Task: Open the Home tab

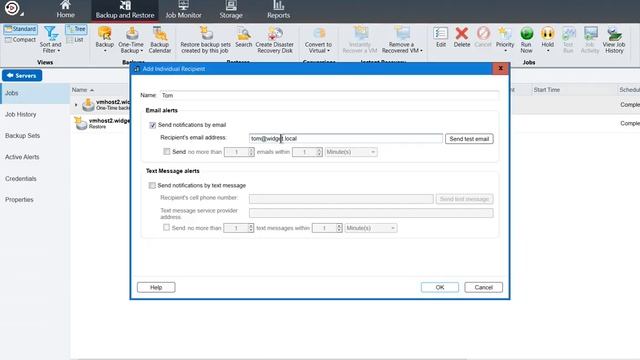Action: point(65,10)
